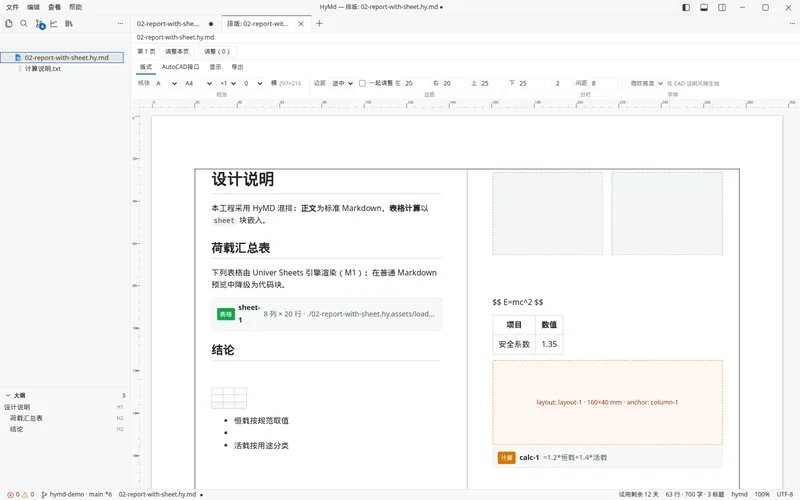
Task: Open the 微软雅黑 font dropdown
Action: click(646, 83)
